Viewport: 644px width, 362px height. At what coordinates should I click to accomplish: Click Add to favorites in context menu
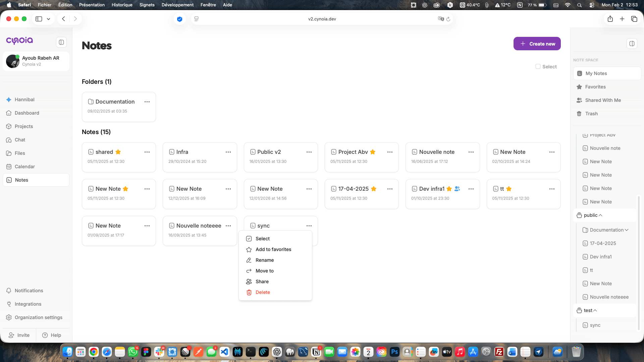click(273, 249)
